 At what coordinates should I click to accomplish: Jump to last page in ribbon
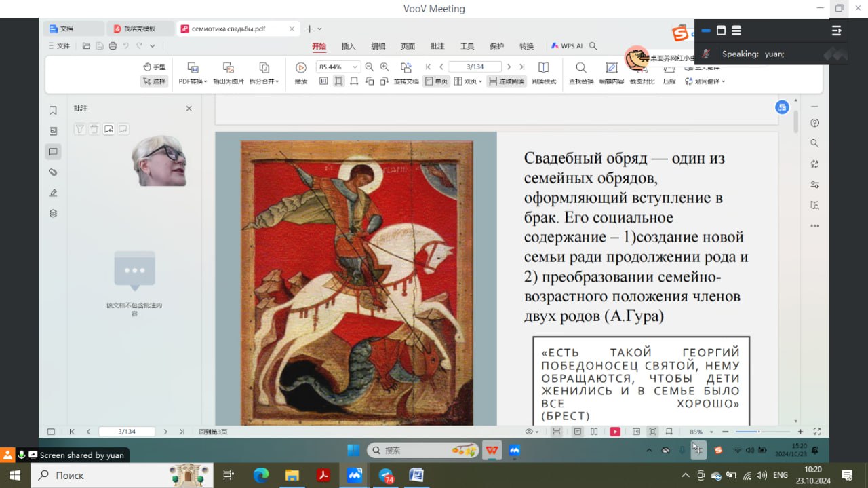[x=521, y=67]
